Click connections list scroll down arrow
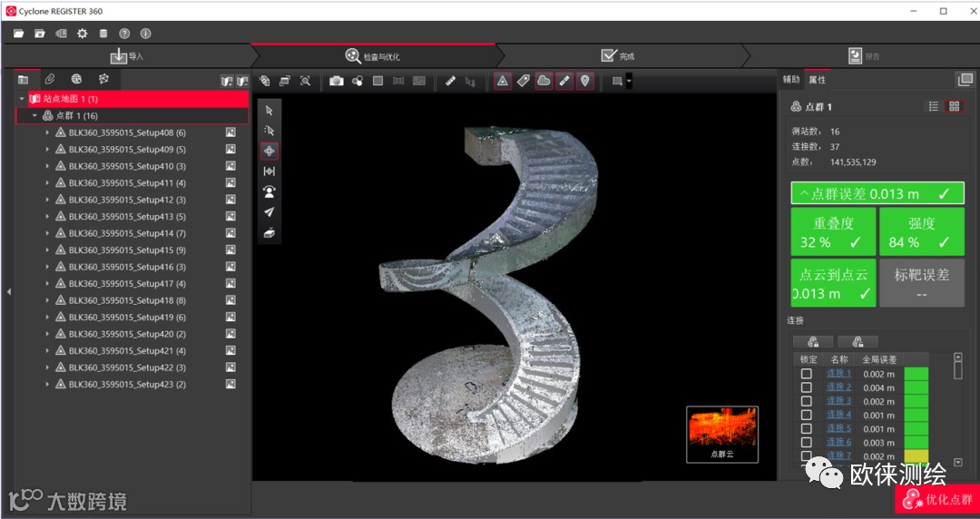The height and width of the screenshot is (519, 980). click(958, 463)
